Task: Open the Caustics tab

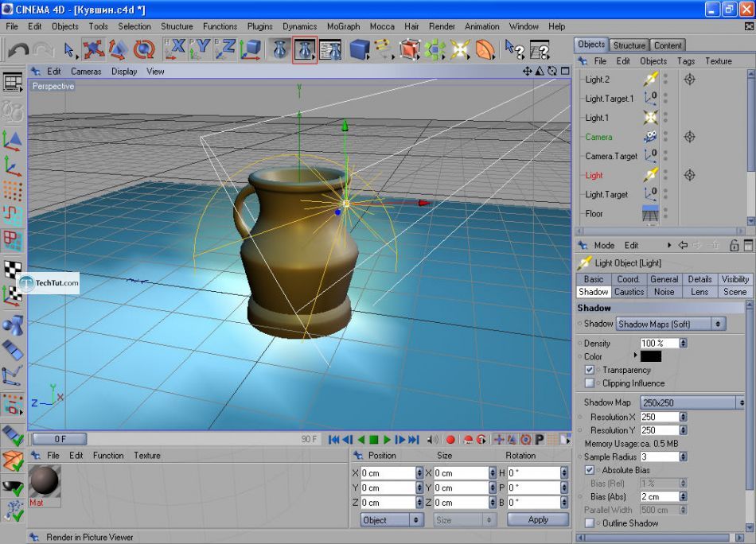Action: click(x=629, y=292)
